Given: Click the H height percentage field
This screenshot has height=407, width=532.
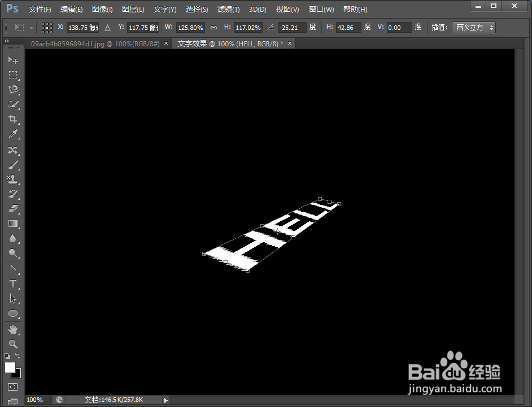Looking at the screenshot, I should tap(248, 28).
